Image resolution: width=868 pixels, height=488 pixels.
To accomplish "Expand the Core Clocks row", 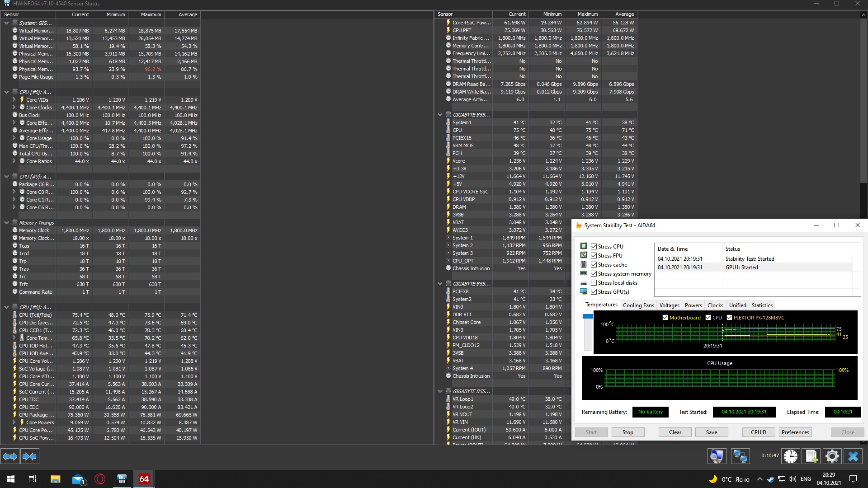I will [14, 108].
